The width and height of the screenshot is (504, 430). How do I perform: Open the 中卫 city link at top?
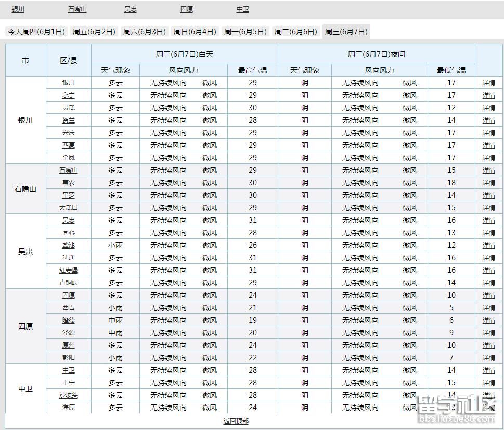click(x=243, y=9)
